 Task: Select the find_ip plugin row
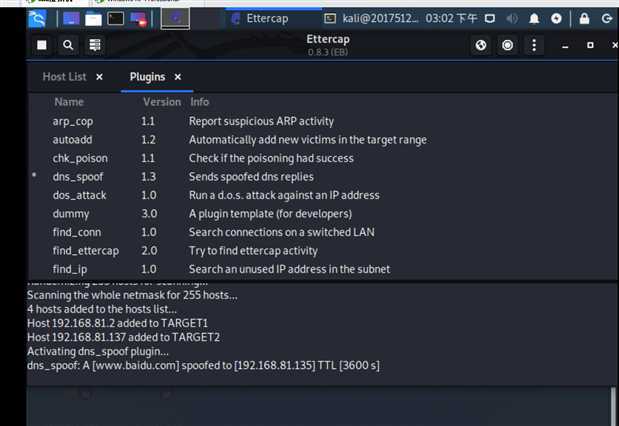pyautogui.click(x=323, y=269)
